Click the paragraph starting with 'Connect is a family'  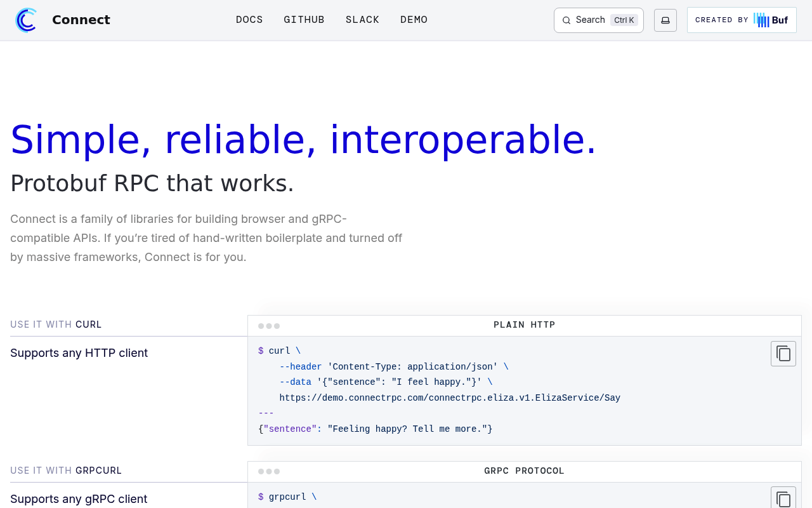(206, 238)
